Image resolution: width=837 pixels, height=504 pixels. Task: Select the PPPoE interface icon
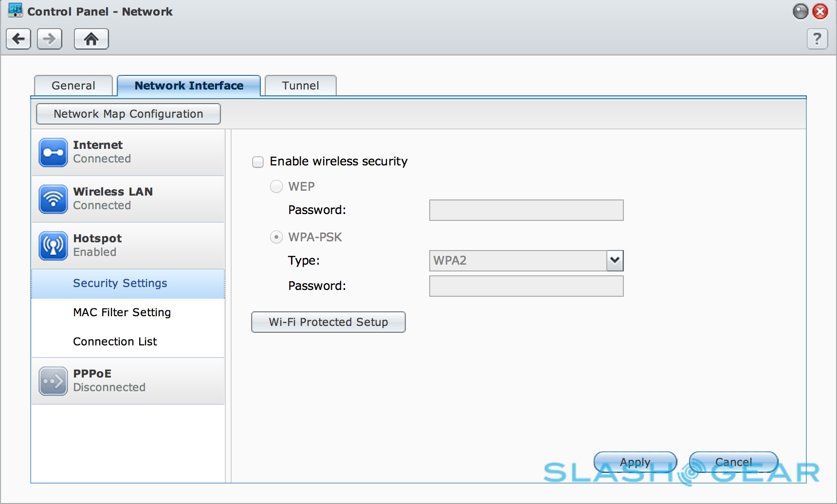pyautogui.click(x=53, y=381)
